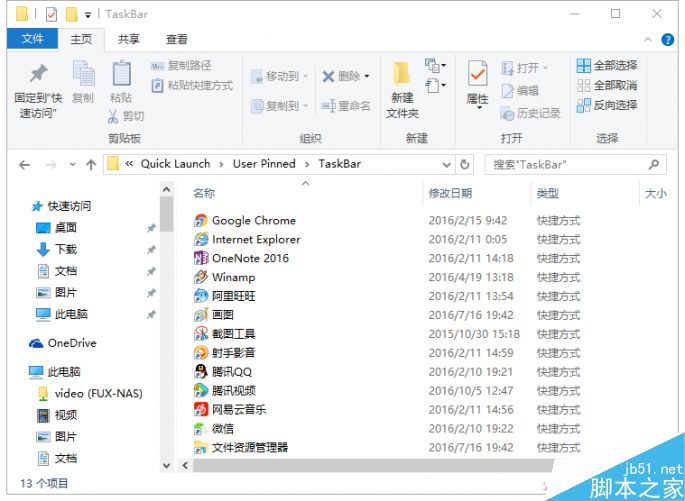Click the Copy (复制) ribbon icon

tap(83, 73)
